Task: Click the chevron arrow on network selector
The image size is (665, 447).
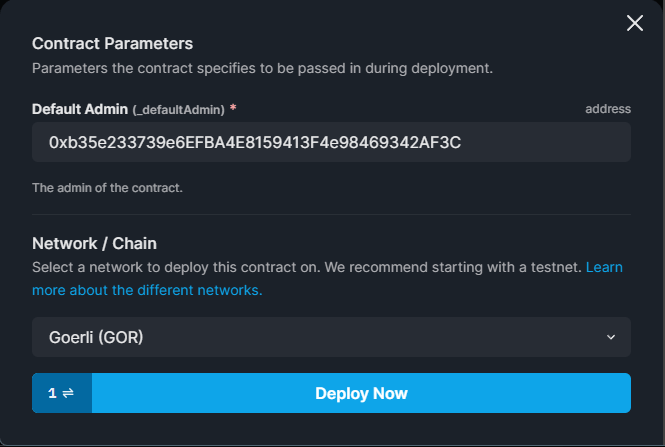Action: [x=611, y=337]
